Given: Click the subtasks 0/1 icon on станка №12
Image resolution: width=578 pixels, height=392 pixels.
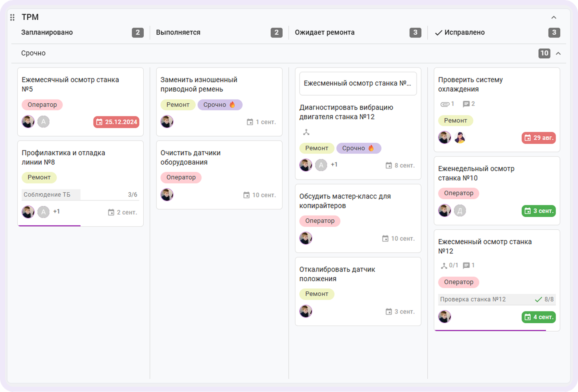Looking at the screenshot, I should coord(444,265).
